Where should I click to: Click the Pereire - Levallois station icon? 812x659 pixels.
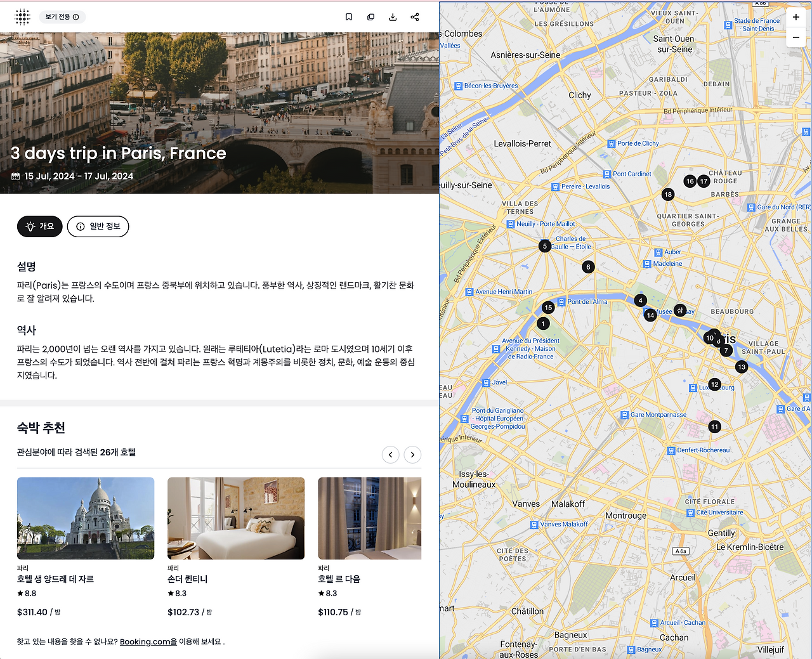556,187
